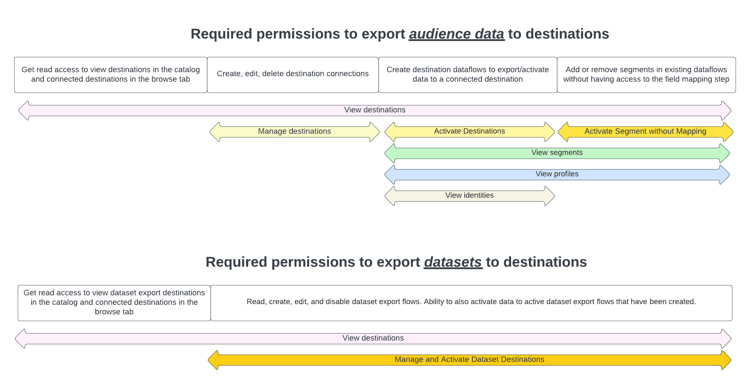750x385 pixels.
Task: Click 'View destinations' arrow in audience data section
Action: coord(375,110)
